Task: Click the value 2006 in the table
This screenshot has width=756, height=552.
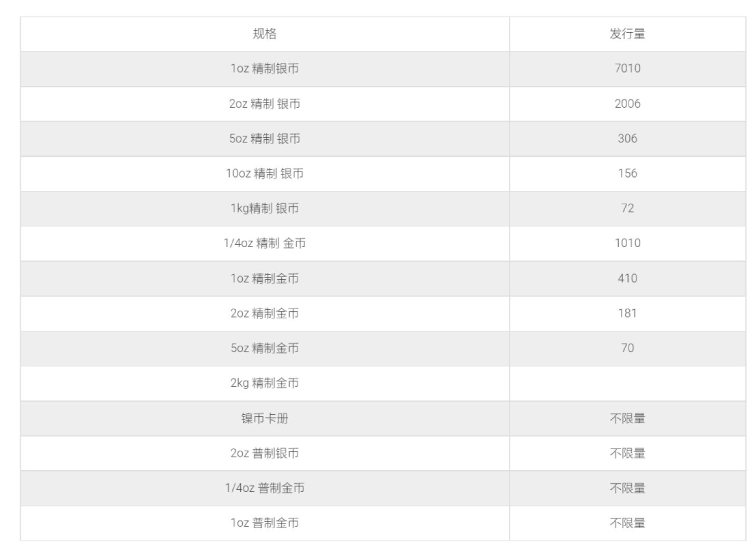Action: [627, 103]
